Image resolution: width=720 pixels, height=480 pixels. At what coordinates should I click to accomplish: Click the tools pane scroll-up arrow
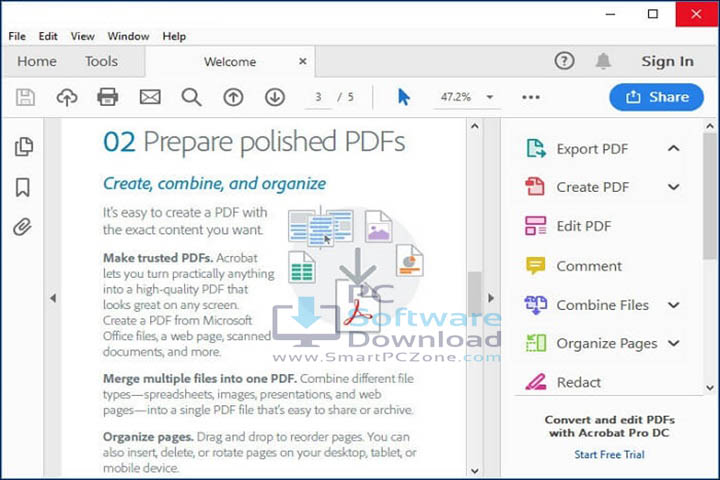(710, 126)
